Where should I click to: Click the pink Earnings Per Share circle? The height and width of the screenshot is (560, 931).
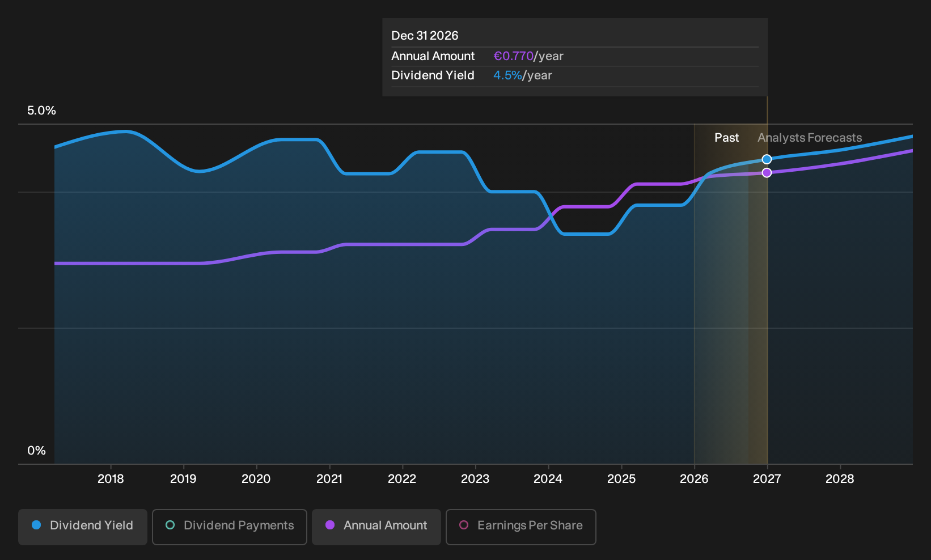(x=464, y=525)
